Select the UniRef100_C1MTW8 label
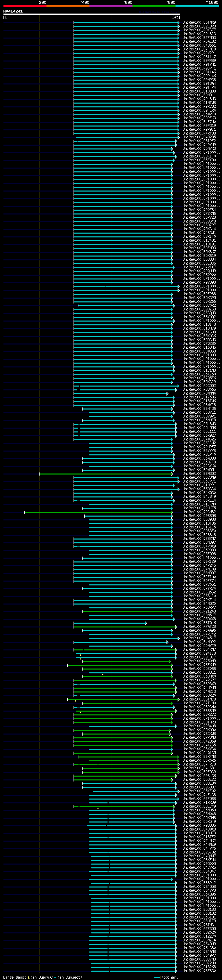The width and height of the screenshot is (222, 980). click(x=199, y=103)
